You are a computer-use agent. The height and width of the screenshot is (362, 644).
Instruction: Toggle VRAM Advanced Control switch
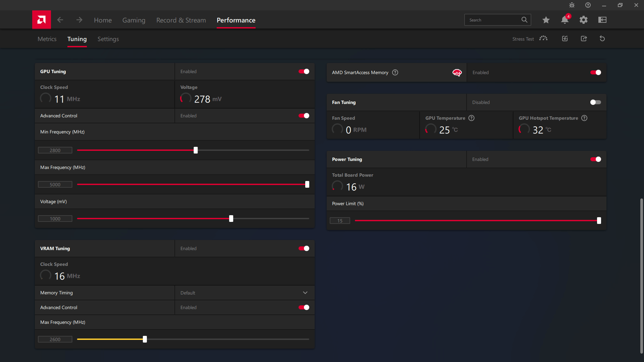pos(304,307)
